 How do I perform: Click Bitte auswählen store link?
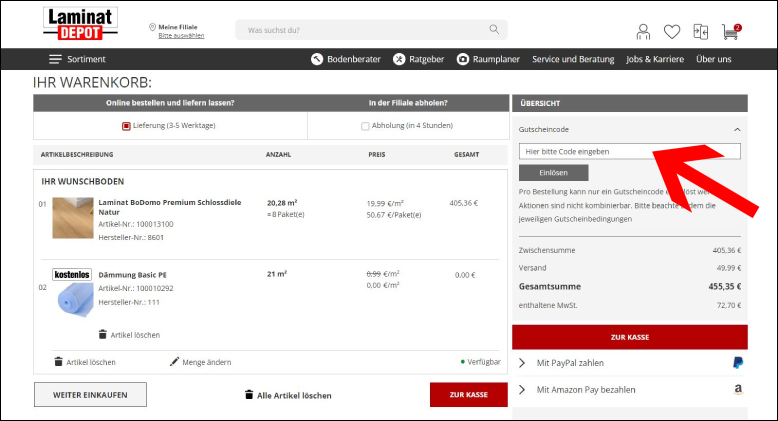point(181,36)
